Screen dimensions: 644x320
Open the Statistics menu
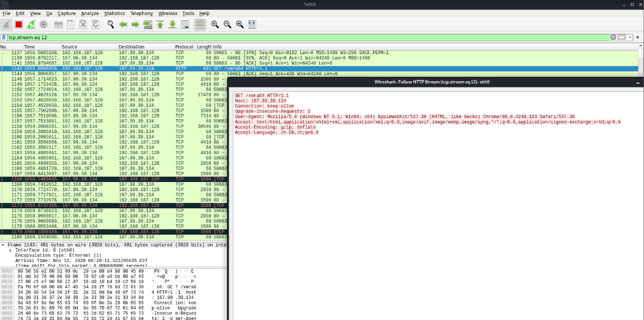pyautogui.click(x=114, y=13)
